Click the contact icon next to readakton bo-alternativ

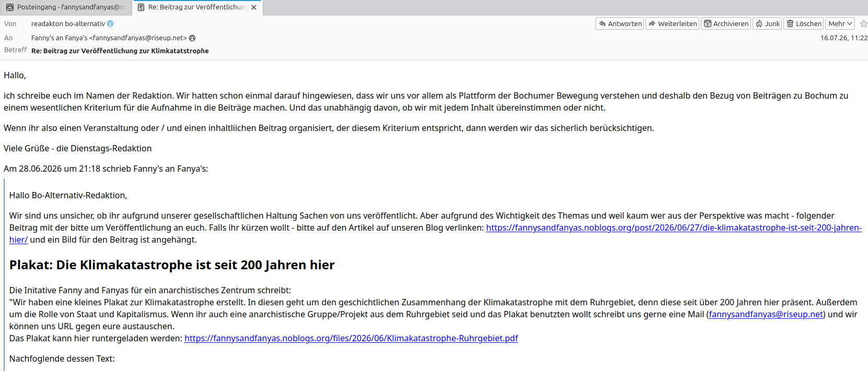point(110,23)
